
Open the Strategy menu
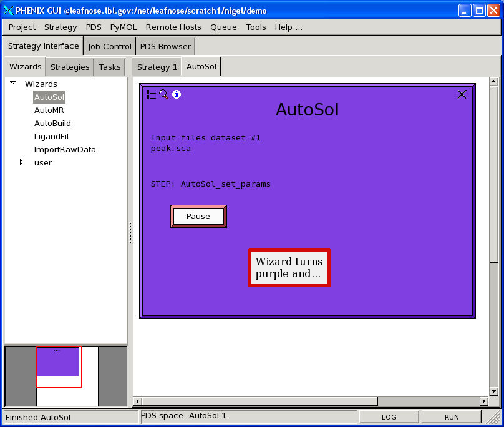pos(61,27)
